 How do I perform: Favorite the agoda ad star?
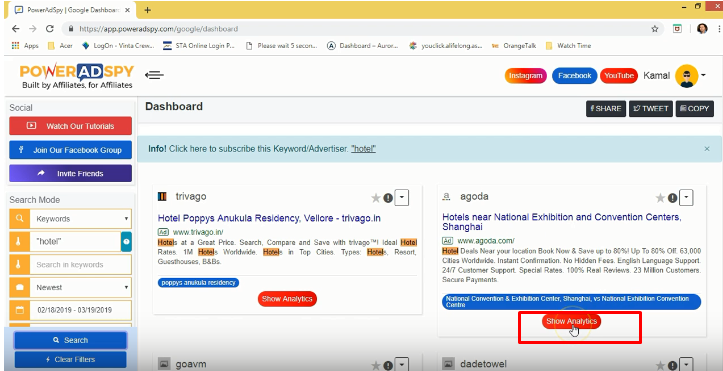coord(660,198)
